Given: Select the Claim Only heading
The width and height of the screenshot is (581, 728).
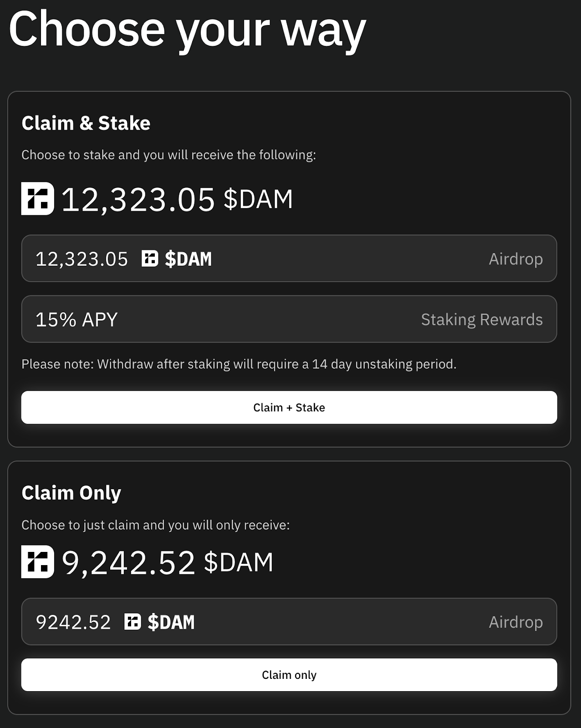Looking at the screenshot, I should click(x=71, y=493).
